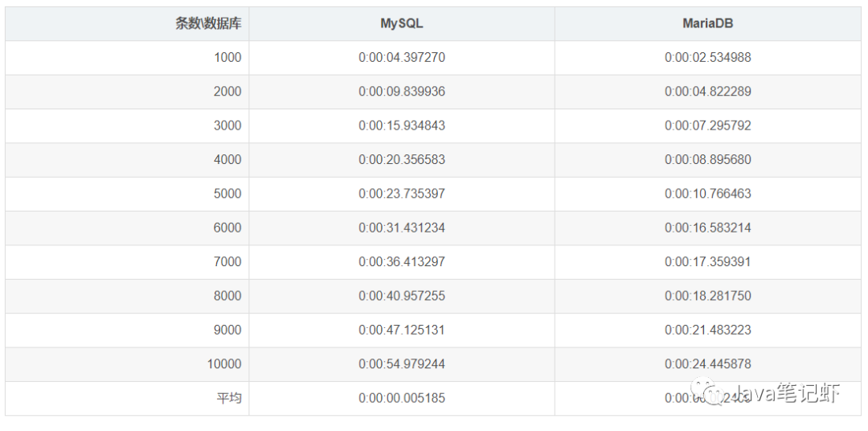
Task: Select MariaDB value 0:00:17.359391
Action: 707,261
